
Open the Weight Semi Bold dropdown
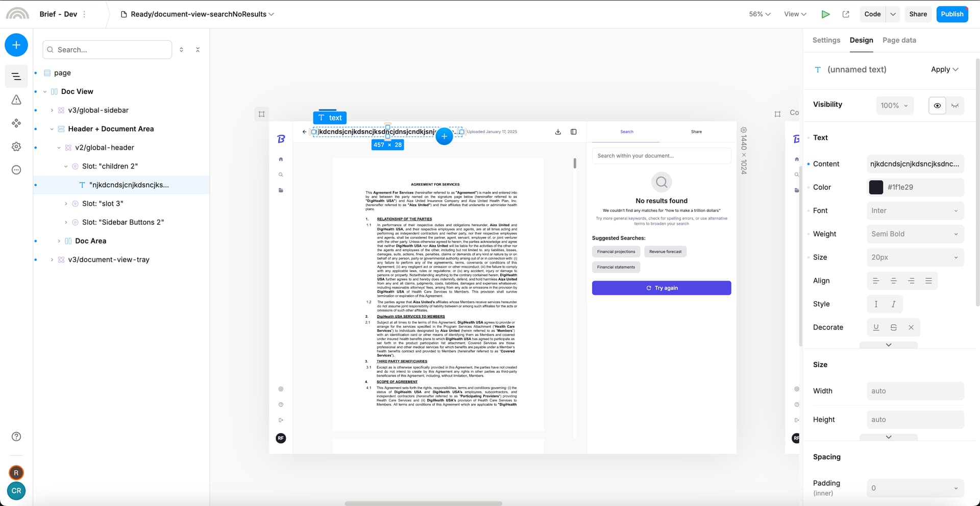(915, 234)
